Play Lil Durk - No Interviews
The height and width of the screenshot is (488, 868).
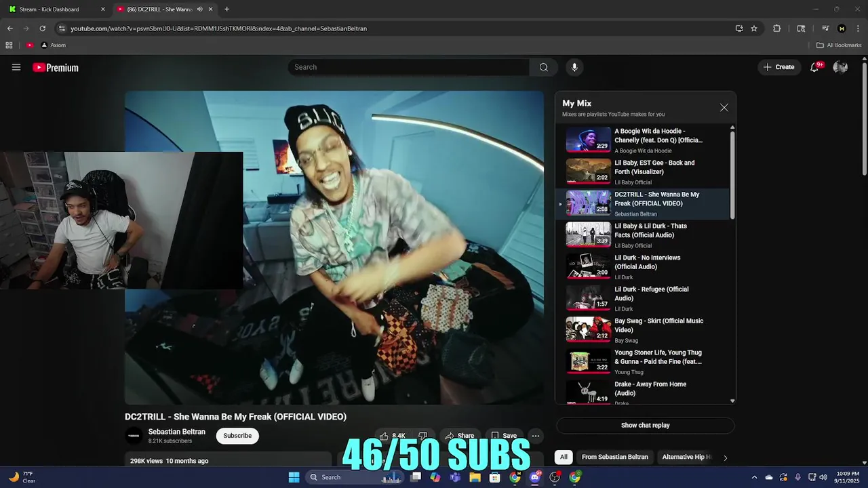[x=642, y=267]
